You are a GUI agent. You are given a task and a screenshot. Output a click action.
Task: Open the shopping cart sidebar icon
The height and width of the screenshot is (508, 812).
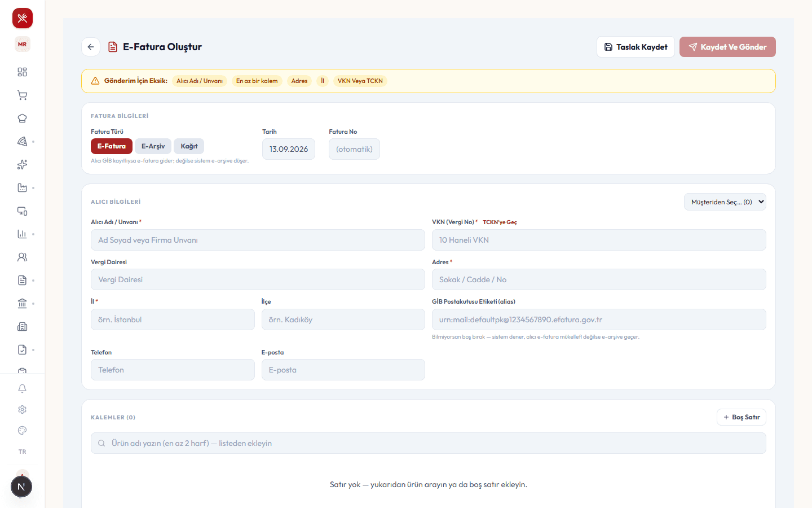[23, 95]
